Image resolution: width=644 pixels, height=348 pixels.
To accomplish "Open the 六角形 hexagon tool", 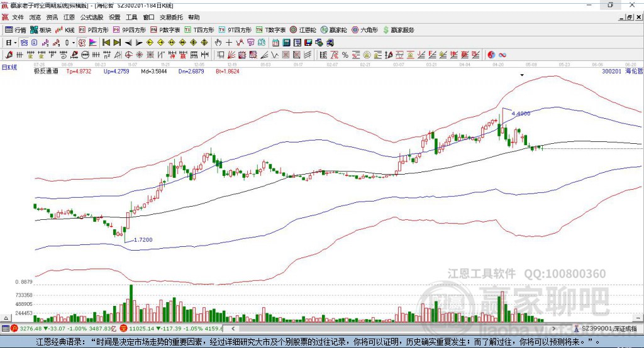I will (x=365, y=30).
